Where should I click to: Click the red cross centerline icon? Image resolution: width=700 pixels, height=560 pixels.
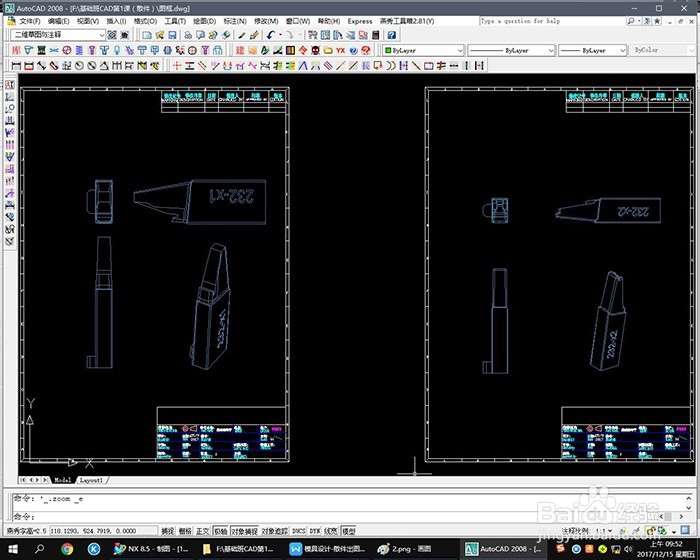(177, 66)
